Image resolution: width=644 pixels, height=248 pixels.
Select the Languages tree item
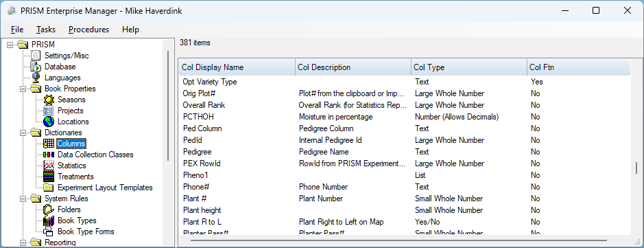[62, 78]
